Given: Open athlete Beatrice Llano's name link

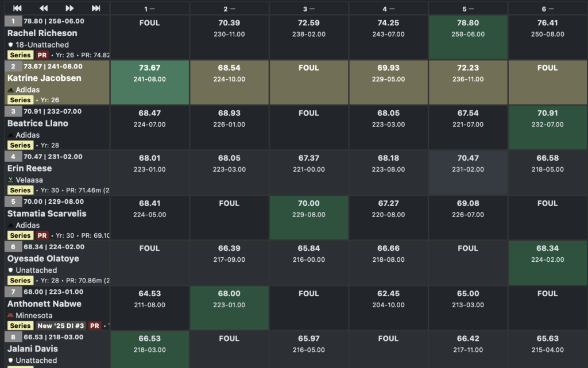Looking at the screenshot, I should click(x=37, y=123).
